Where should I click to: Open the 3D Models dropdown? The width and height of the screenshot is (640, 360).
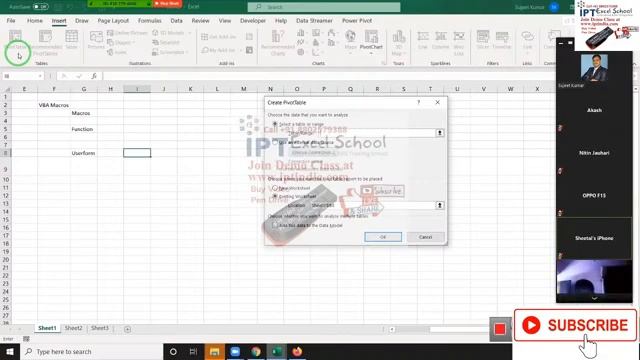point(171,33)
